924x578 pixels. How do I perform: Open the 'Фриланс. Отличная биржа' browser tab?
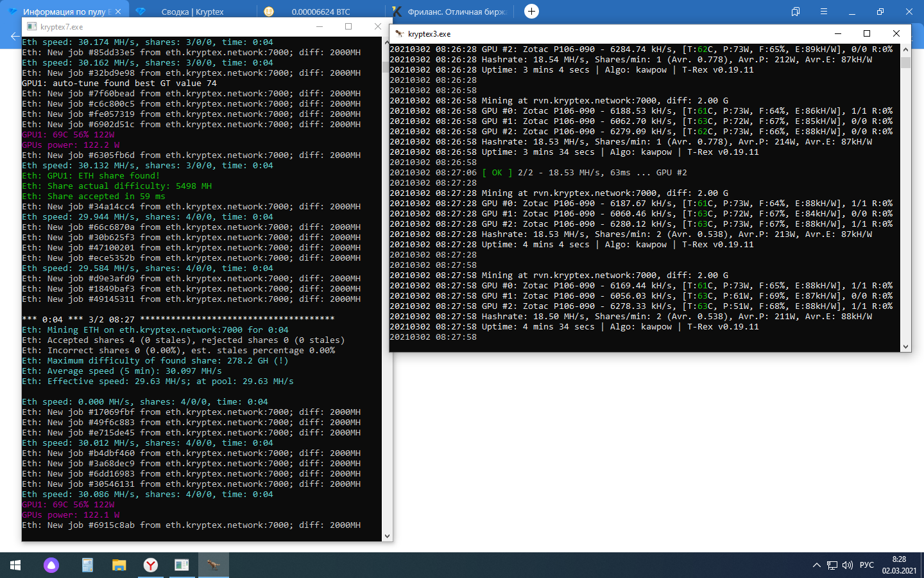451,12
